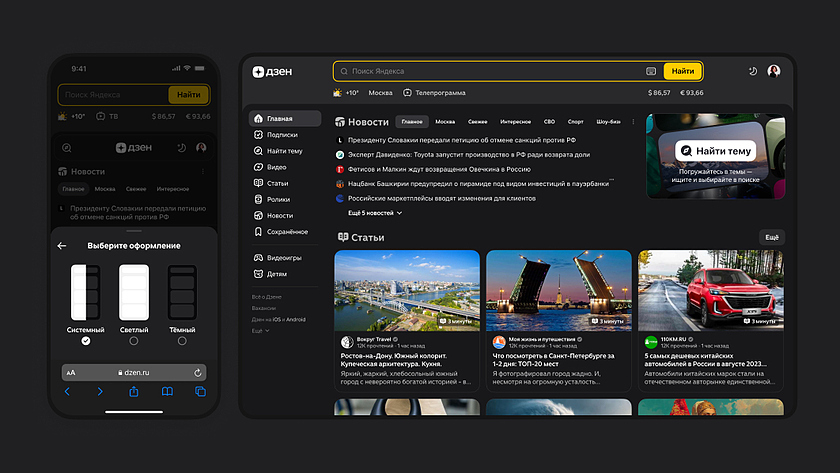Open the user profile avatar in desktop header

click(774, 72)
